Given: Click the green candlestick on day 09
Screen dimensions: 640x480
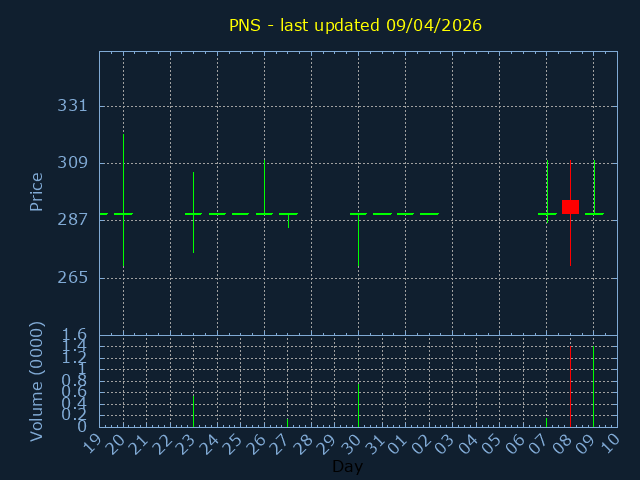Looking at the screenshot, I should click(x=594, y=188).
